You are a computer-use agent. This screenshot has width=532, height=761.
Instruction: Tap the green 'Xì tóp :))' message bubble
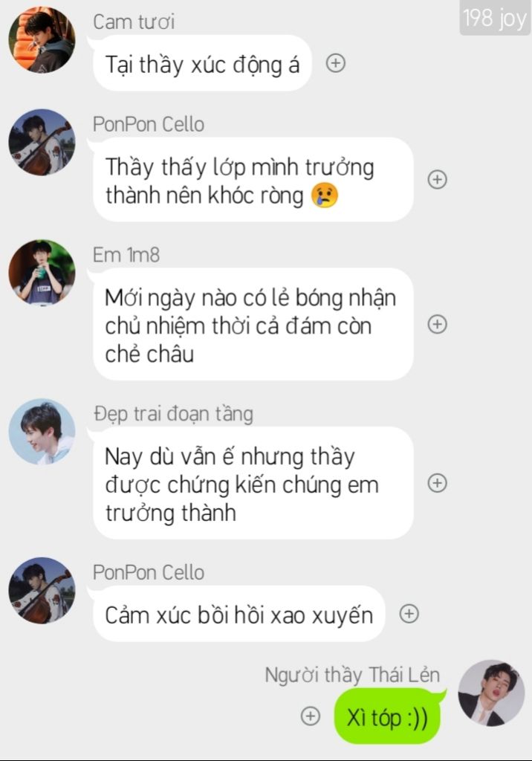[x=389, y=716]
